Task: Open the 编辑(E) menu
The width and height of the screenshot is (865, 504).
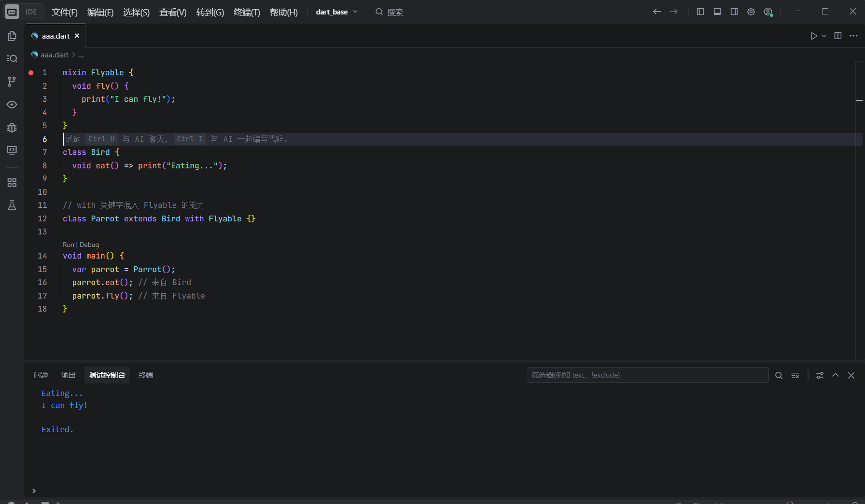Action: tap(100, 12)
